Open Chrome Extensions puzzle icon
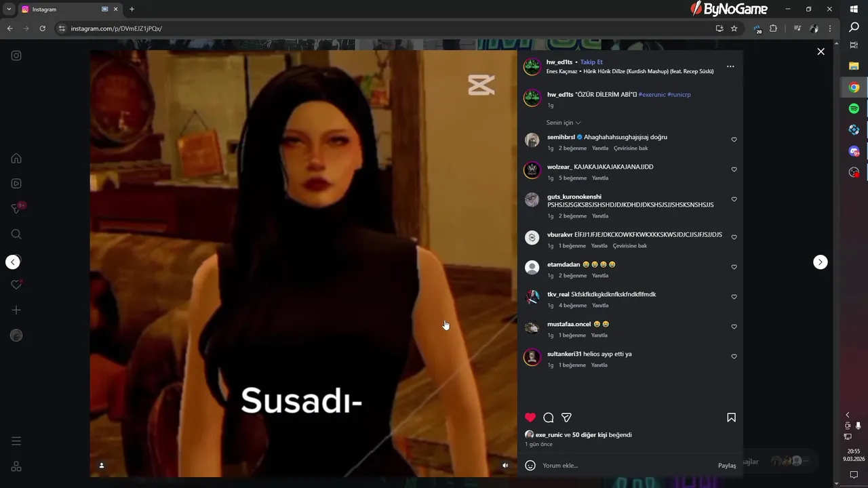The image size is (868, 488). (773, 28)
